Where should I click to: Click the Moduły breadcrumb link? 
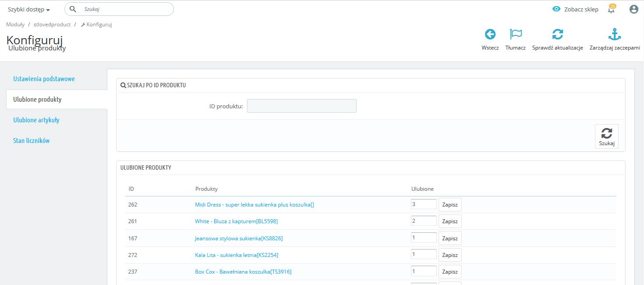click(x=15, y=25)
